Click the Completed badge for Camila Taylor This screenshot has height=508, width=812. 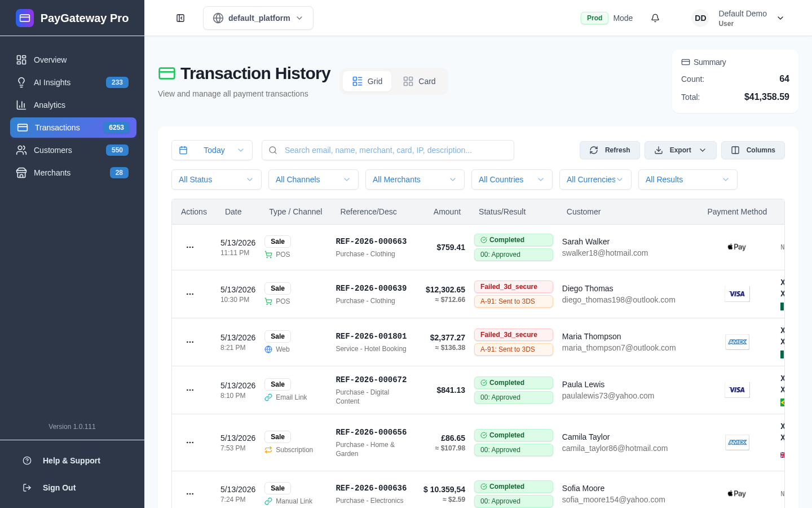pos(514,435)
